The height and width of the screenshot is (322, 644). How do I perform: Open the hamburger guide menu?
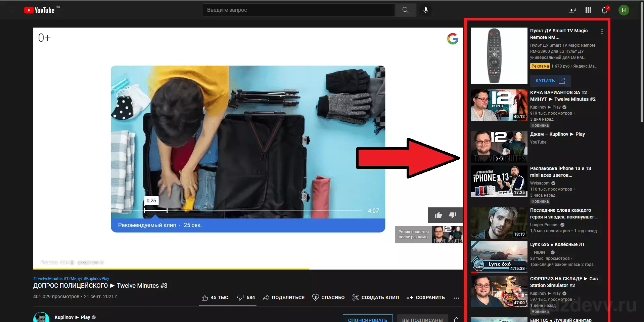(x=12, y=10)
